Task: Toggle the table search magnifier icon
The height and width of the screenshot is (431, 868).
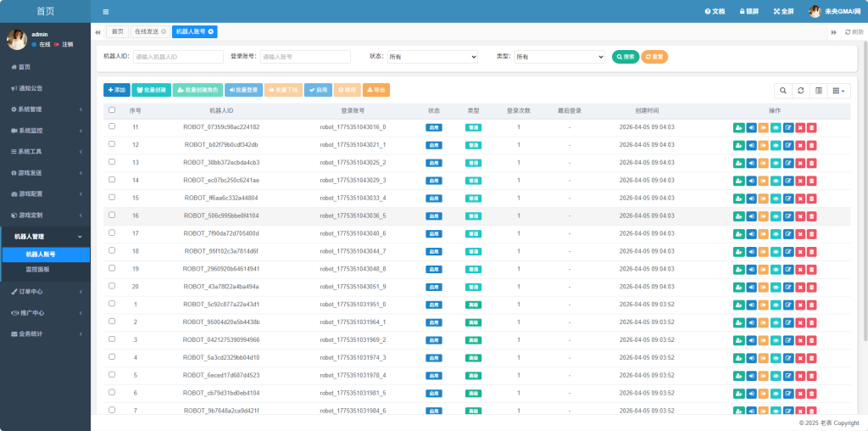Action: [x=782, y=91]
